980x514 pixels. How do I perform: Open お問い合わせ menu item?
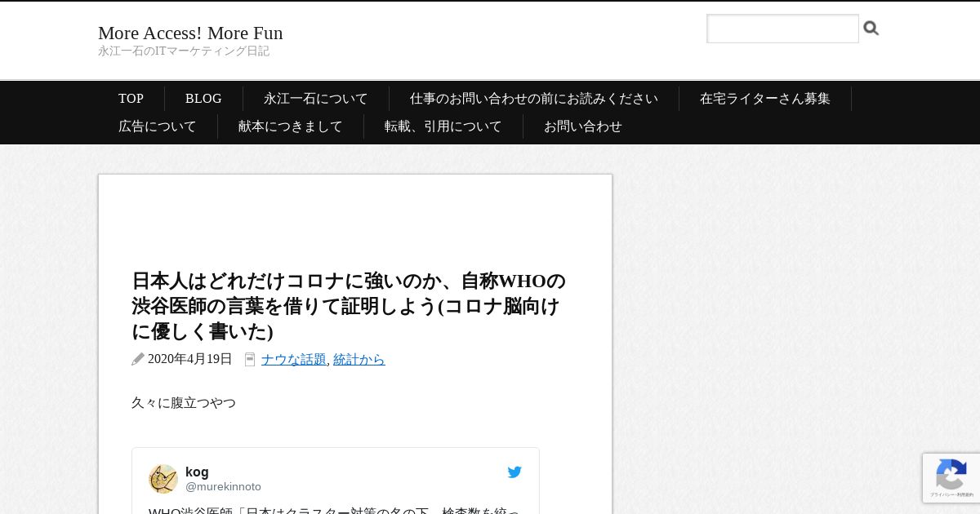583,126
